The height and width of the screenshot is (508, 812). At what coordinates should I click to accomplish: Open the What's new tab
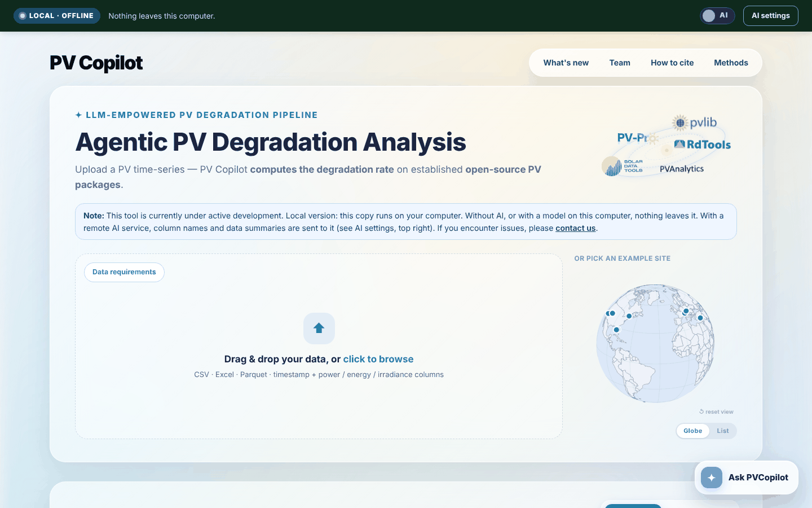coord(566,63)
